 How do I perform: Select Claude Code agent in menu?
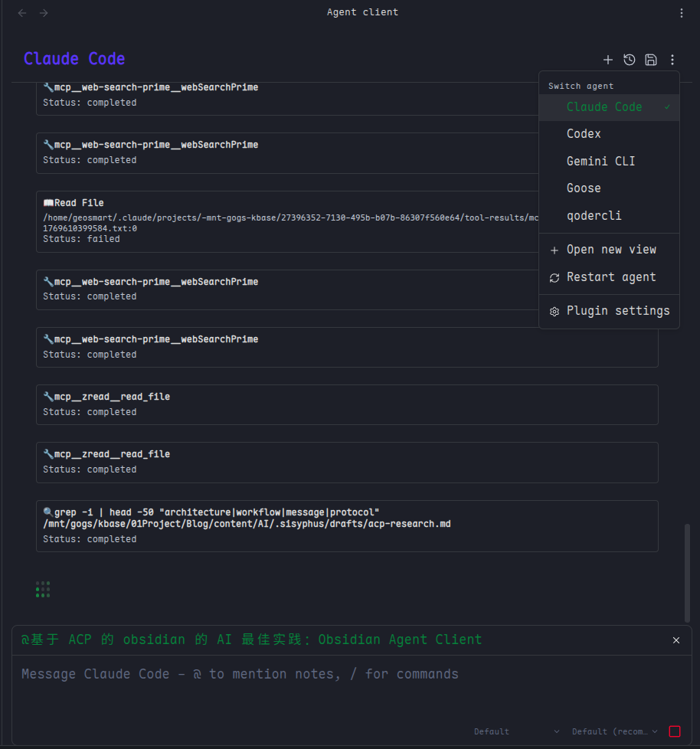tap(609, 107)
